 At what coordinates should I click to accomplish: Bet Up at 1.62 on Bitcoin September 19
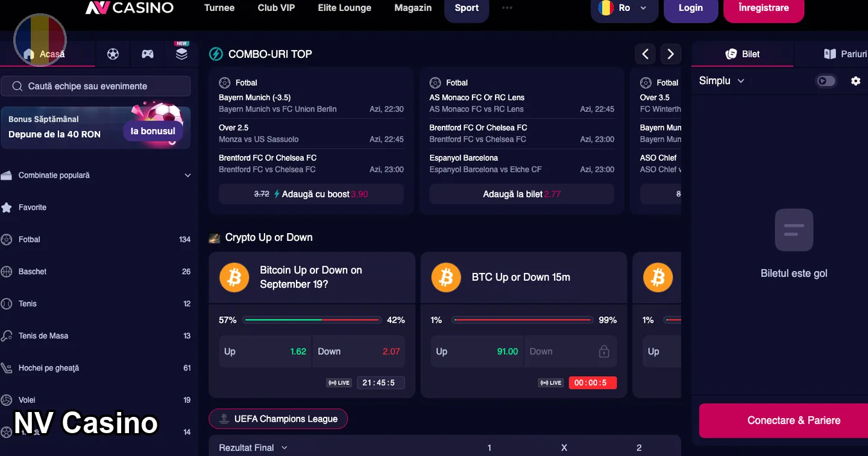point(265,351)
